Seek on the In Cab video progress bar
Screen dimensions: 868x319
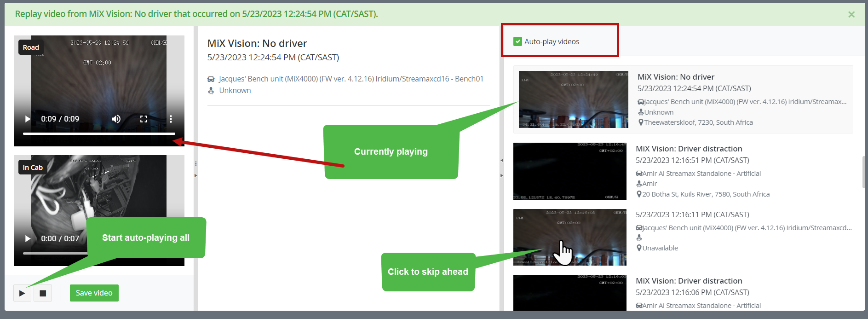[55, 253]
